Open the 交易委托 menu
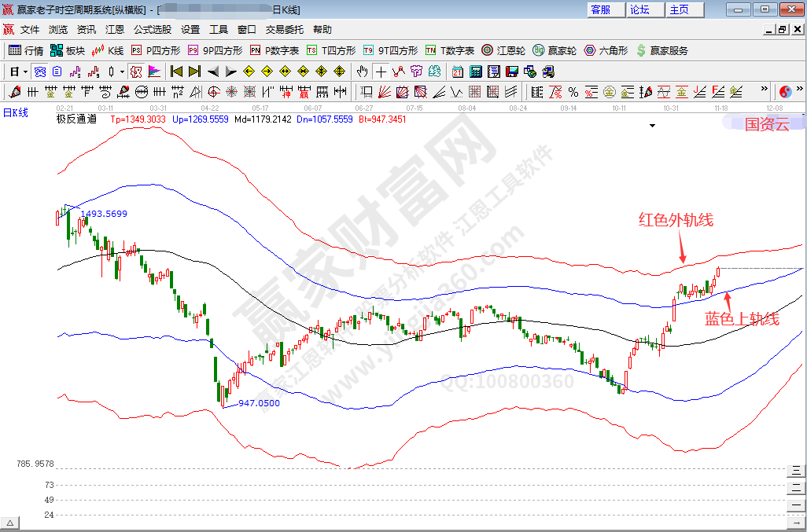This screenshot has height=532, width=807. click(x=284, y=30)
